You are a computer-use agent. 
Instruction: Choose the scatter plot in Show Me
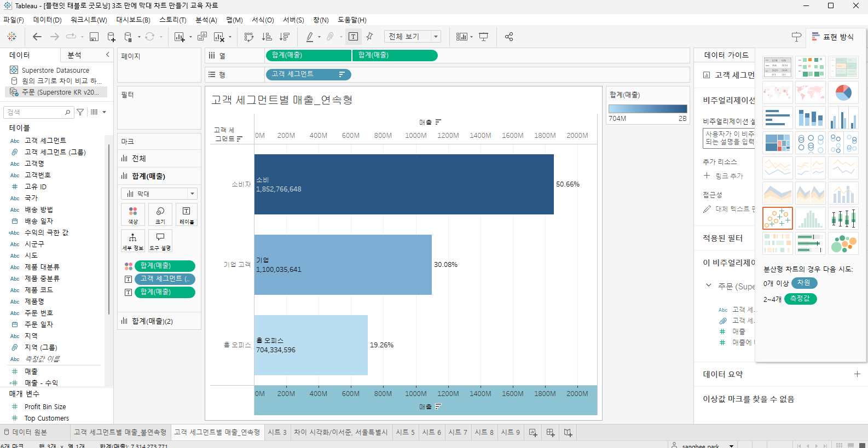pyautogui.click(x=778, y=218)
